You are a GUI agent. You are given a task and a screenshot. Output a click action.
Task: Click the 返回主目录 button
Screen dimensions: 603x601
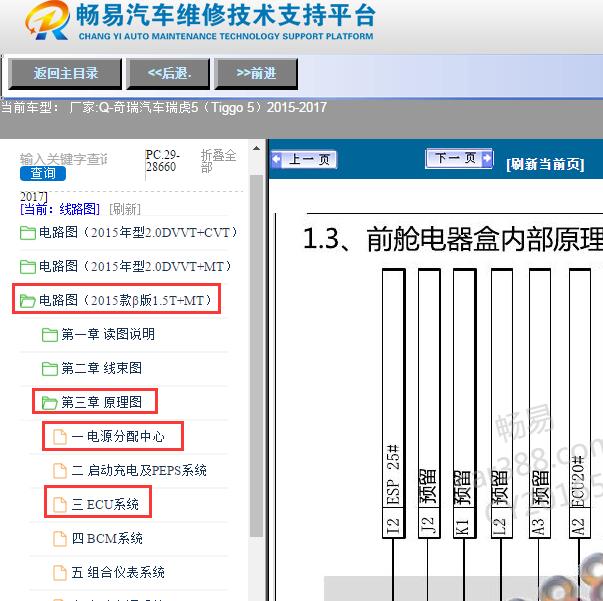click(x=65, y=73)
